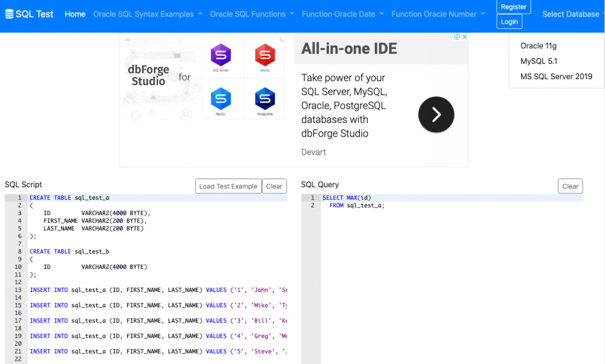
Task: Go to the Home page link
Action: (x=75, y=14)
